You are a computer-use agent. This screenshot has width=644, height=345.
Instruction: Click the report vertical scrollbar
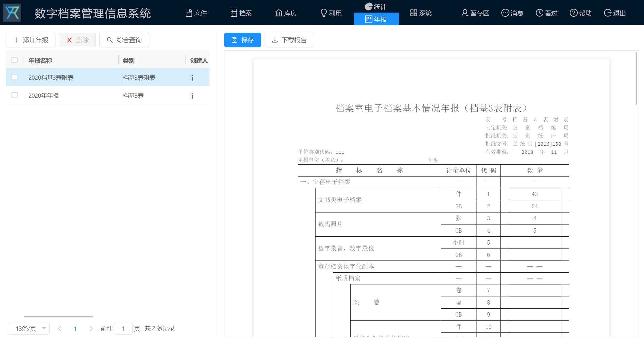[x=636, y=79]
